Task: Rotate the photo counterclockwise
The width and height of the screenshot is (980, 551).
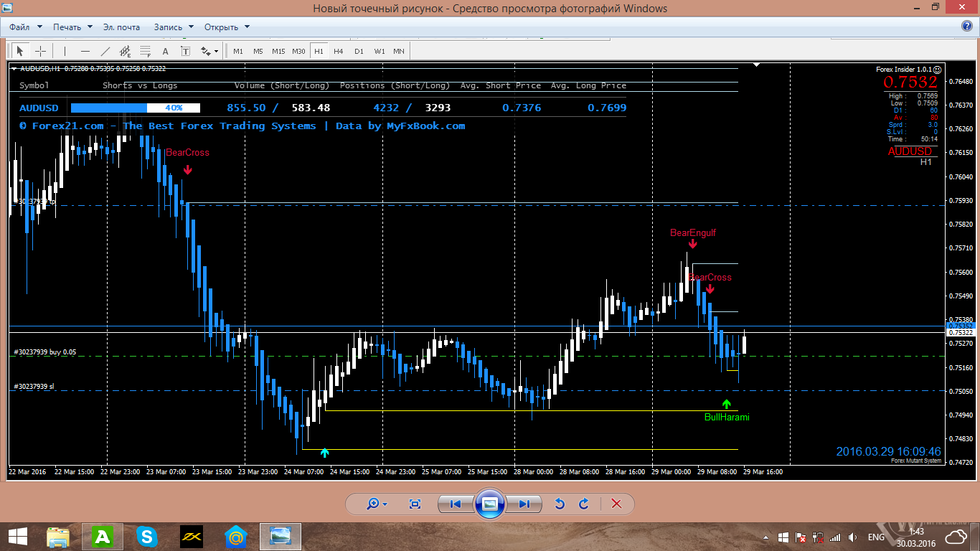Action: (560, 504)
